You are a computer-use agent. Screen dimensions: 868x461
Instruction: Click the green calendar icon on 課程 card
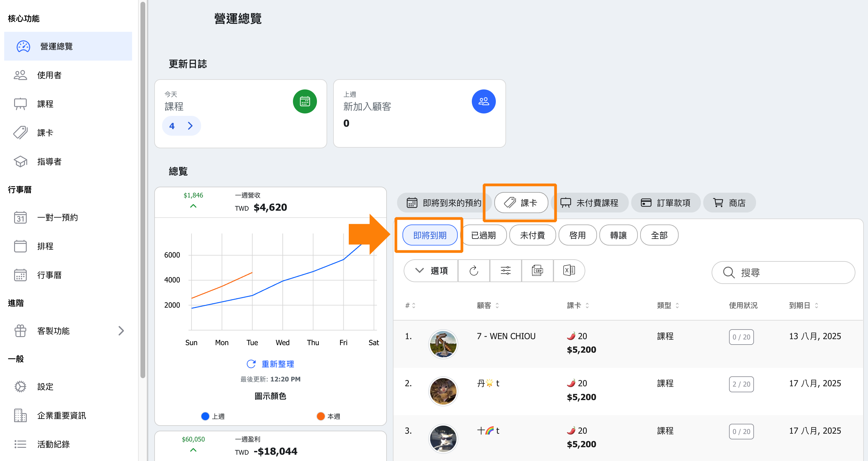(x=305, y=101)
